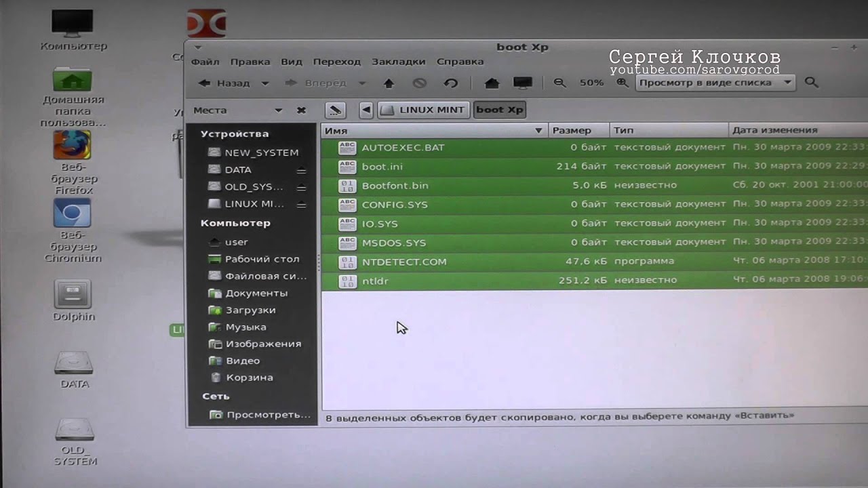
Task: Open Изображения in sidebar
Action: (254, 344)
